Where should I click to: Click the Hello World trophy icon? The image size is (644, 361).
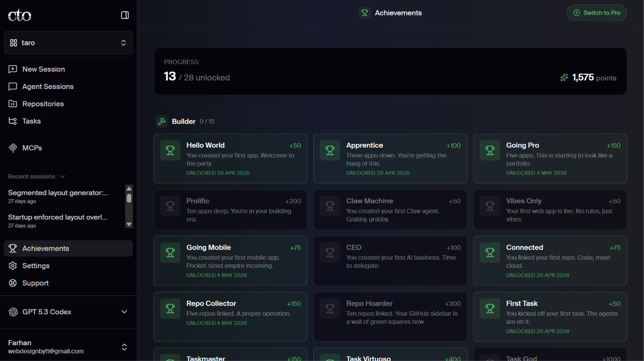170,150
